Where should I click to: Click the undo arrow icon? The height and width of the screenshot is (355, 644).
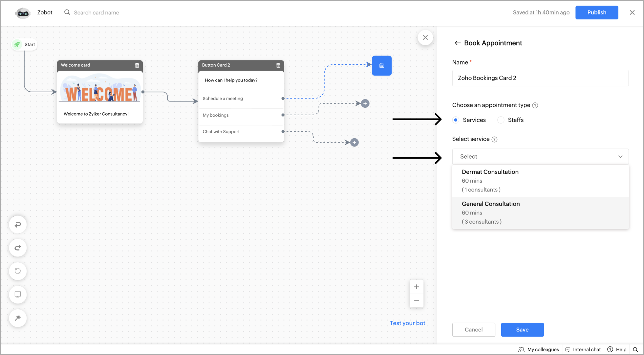tap(18, 224)
